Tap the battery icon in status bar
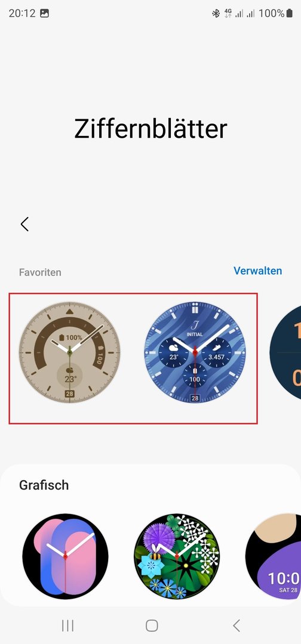This screenshot has width=301, height=644. (x=290, y=13)
